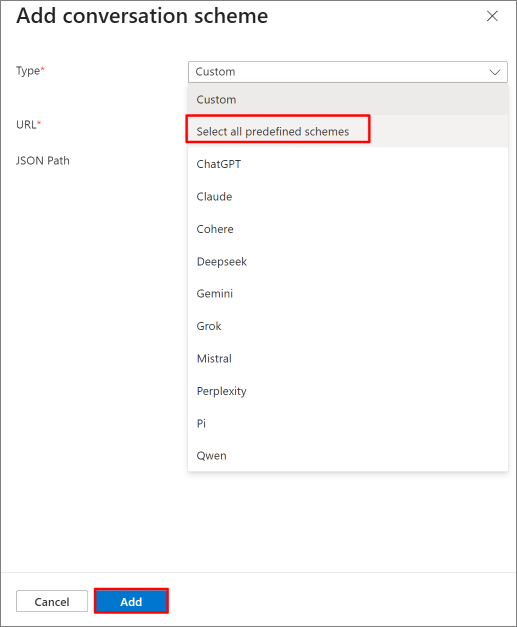Select the Cohere scheme option
The image size is (517, 627).
(348, 229)
